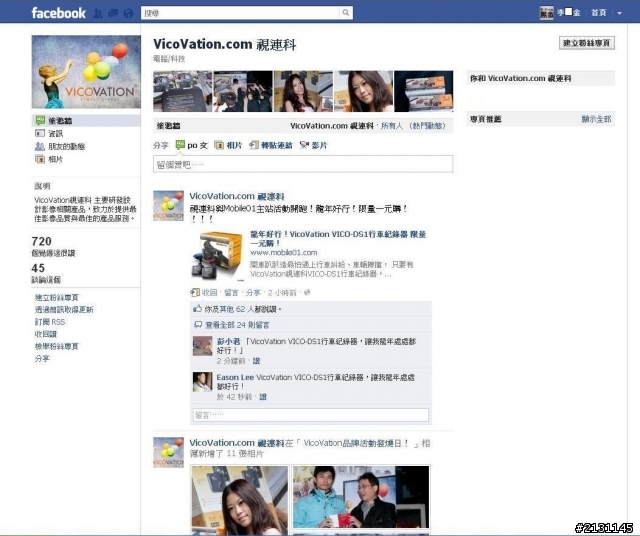Open first photo strip thumbnail
The image size is (640, 536).
coord(182,91)
